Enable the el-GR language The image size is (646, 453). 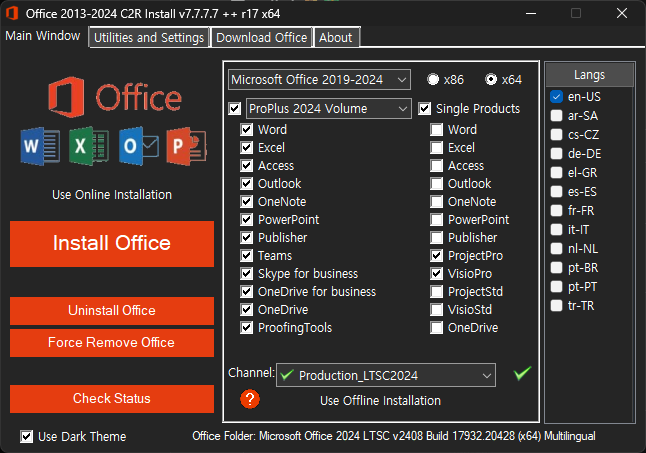click(556, 173)
